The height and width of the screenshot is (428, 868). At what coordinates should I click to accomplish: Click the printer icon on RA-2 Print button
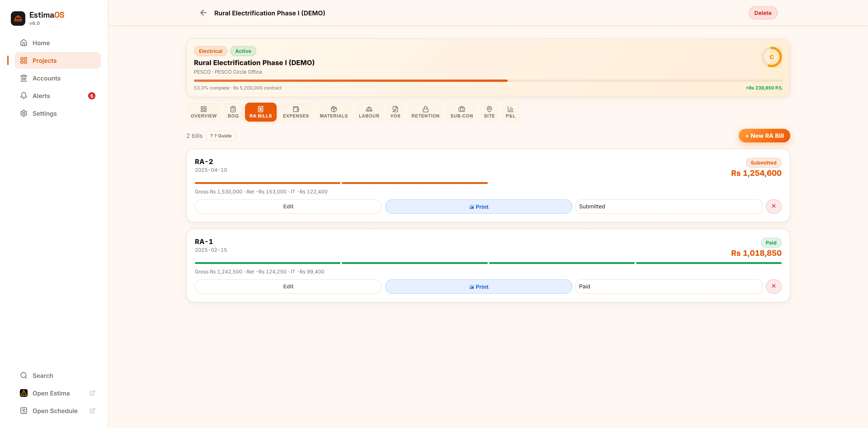(x=471, y=207)
